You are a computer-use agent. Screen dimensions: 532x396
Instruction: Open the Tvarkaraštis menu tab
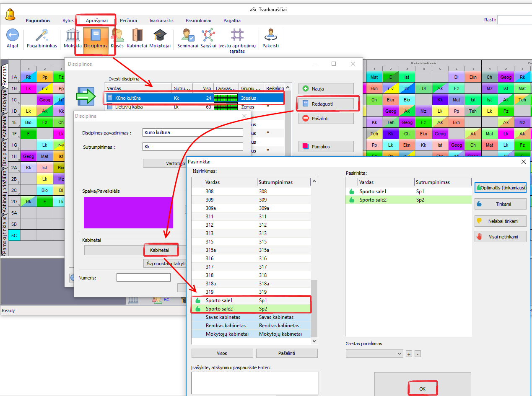pos(161,21)
